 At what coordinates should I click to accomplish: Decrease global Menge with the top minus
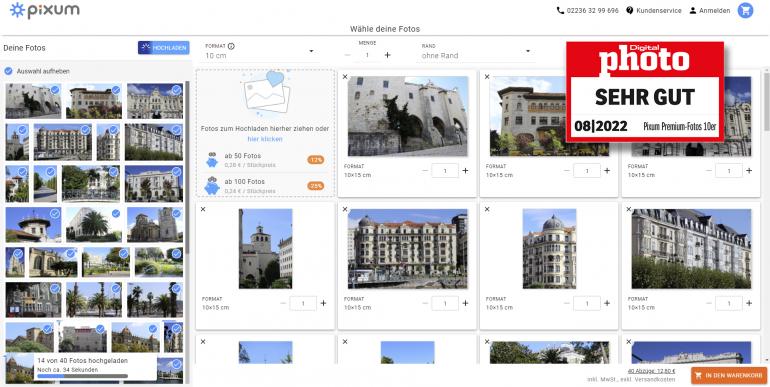point(348,55)
